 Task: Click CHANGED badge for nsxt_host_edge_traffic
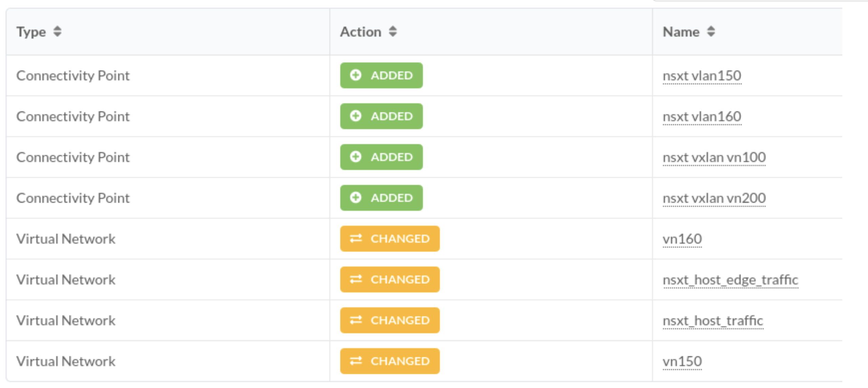[390, 279]
